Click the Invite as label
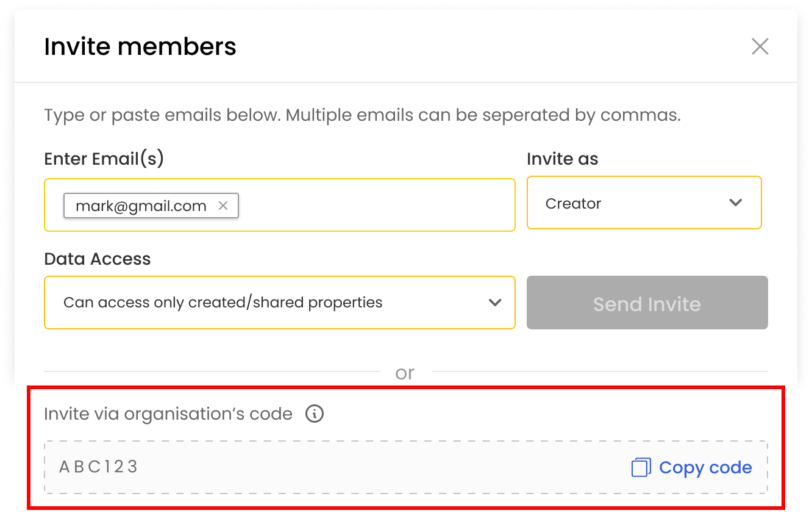Image resolution: width=812 pixels, height=527 pixels. 563,159
